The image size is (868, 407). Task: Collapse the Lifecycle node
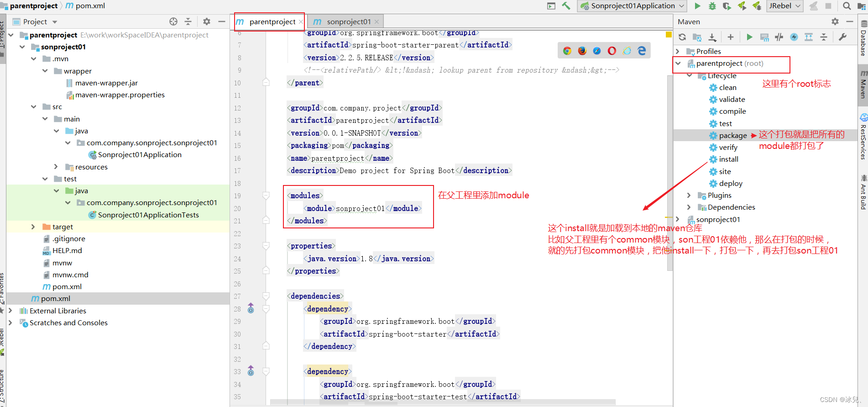coord(689,75)
